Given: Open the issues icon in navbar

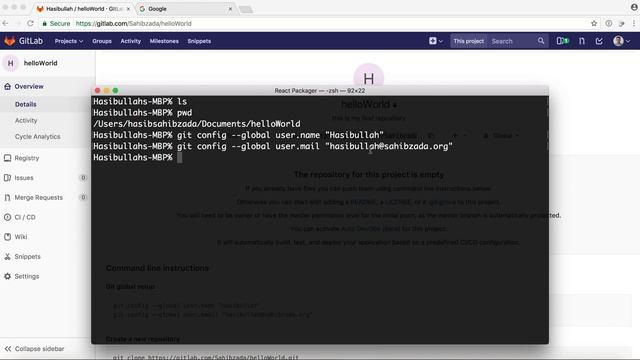Looking at the screenshot, I should coord(562,41).
